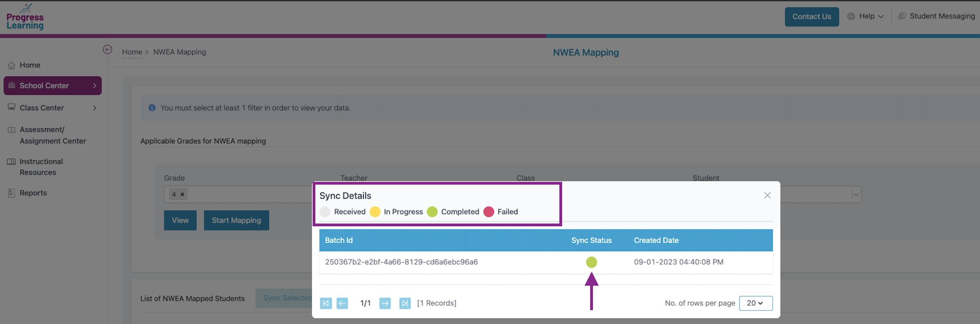Click the Created Date column header
This screenshot has width=980, height=324.
click(656, 240)
